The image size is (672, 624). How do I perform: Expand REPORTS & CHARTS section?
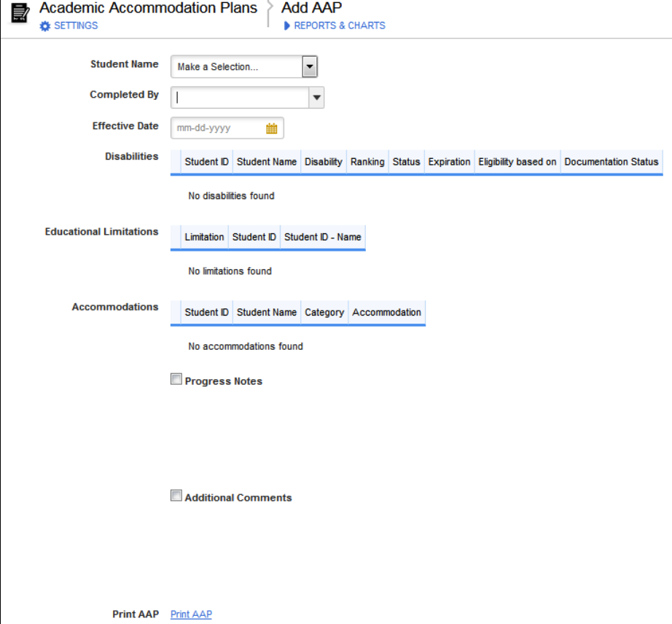(x=340, y=26)
